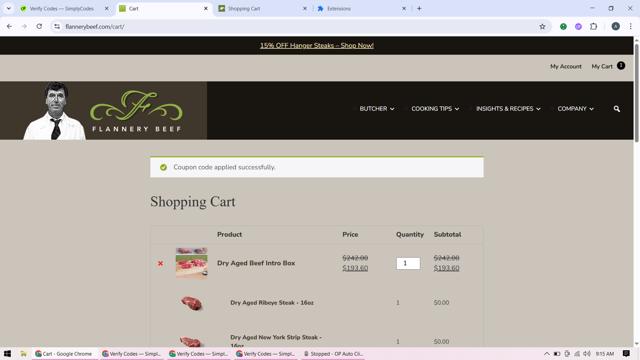Open My Account link
Screen dimensions: 640x360
pos(566,66)
